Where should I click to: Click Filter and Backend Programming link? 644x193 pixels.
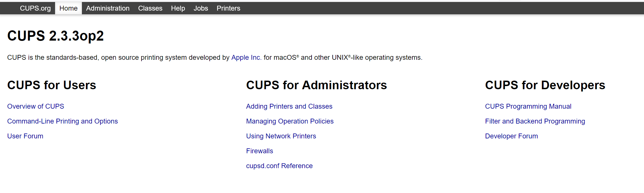coord(535,121)
